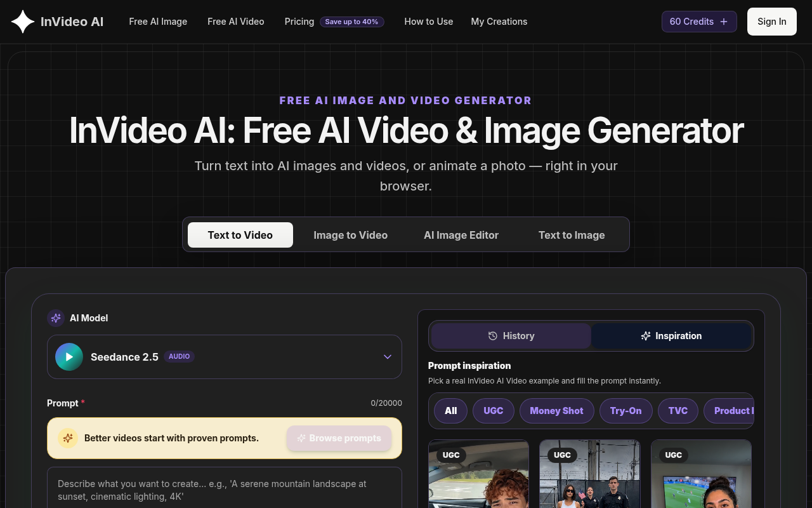
Task: Click the sparkle icon in the yellow prompt banner
Action: [68, 438]
